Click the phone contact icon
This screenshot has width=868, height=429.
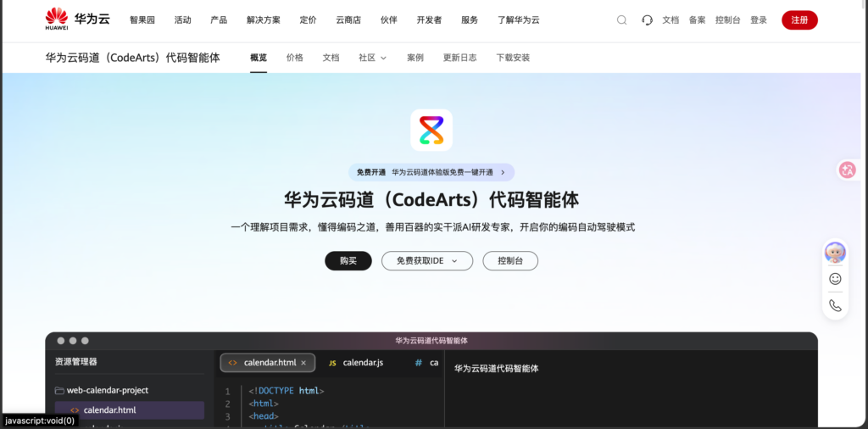click(x=835, y=305)
